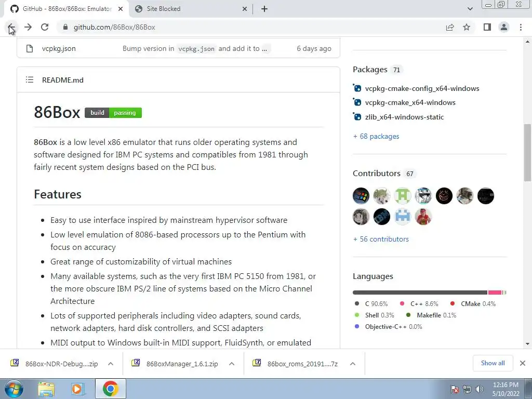The image size is (532, 399).
Task: Open Windows Media Player from taskbar
Action: [77, 389]
